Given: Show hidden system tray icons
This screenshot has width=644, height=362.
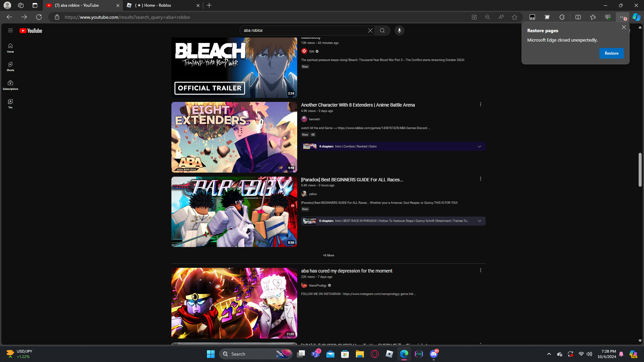Looking at the screenshot, I should click(x=549, y=354).
